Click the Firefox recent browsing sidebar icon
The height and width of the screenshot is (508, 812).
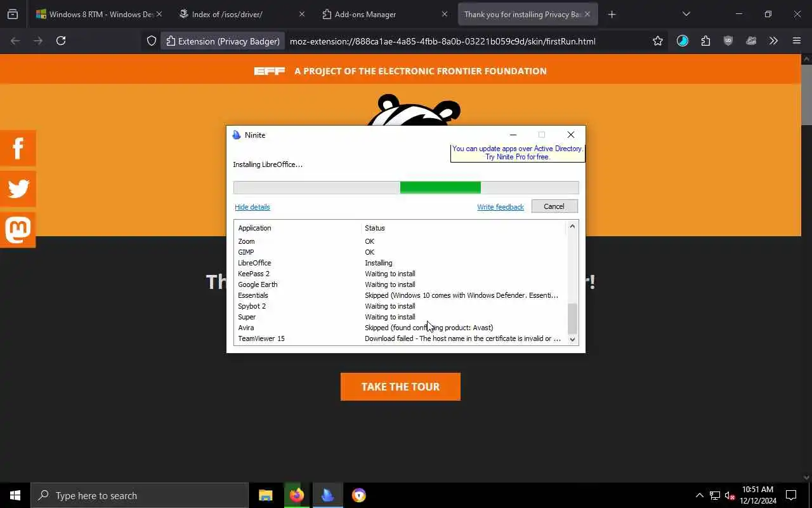coord(13,14)
